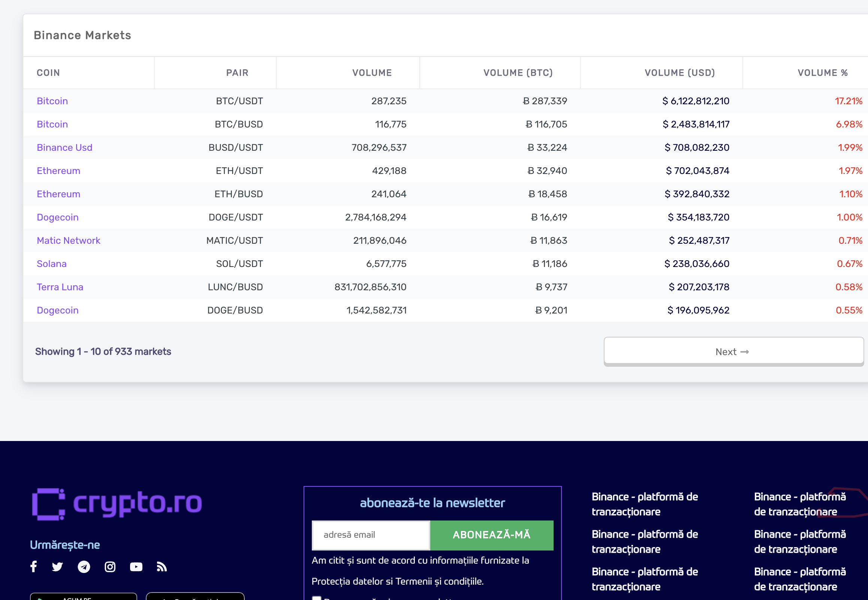Click the Binance Markets table heading

pyautogui.click(x=82, y=35)
